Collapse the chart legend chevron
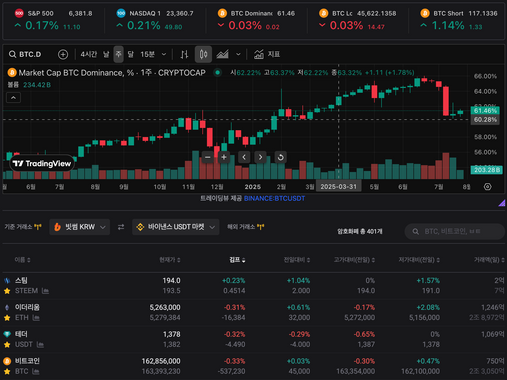507x380 pixels. 14,98
